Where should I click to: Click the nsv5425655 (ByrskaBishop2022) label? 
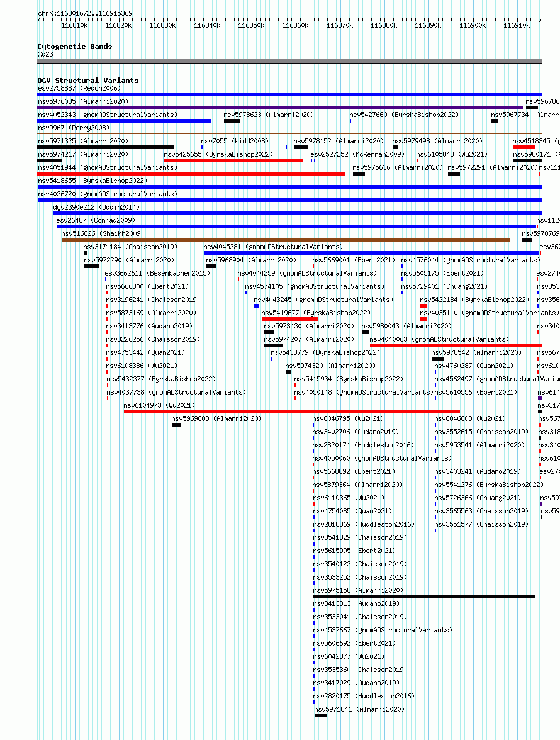(x=218, y=154)
